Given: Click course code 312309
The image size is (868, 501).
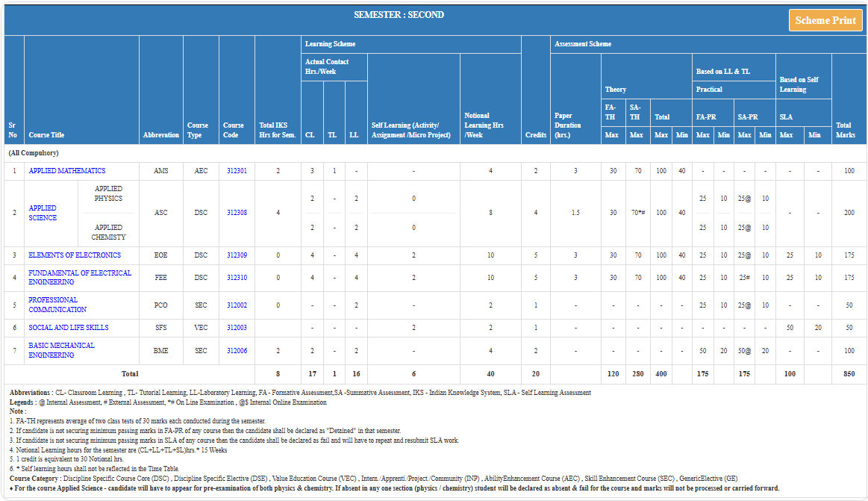Looking at the screenshot, I should tap(237, 255).
